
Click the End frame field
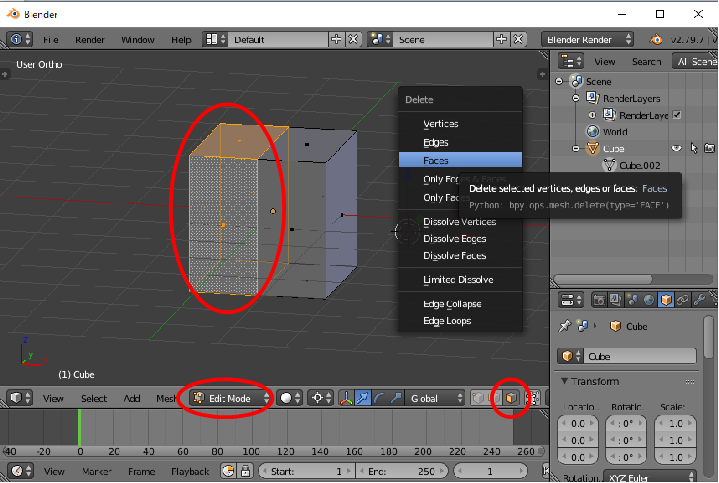coord(404,471)
